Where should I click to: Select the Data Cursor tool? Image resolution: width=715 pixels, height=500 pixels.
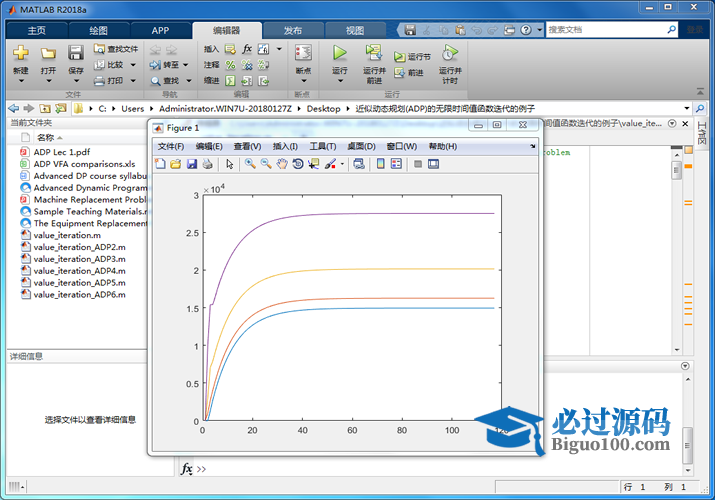click(x=314, y=164)
